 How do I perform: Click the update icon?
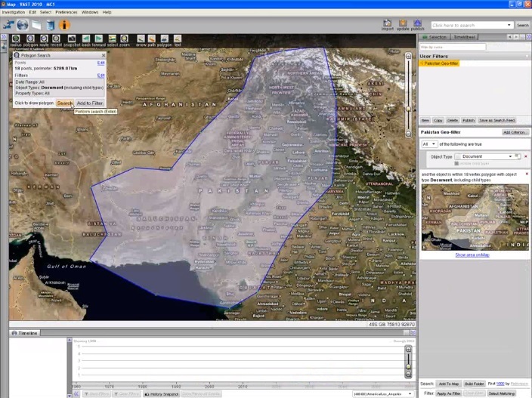(403, 23)
